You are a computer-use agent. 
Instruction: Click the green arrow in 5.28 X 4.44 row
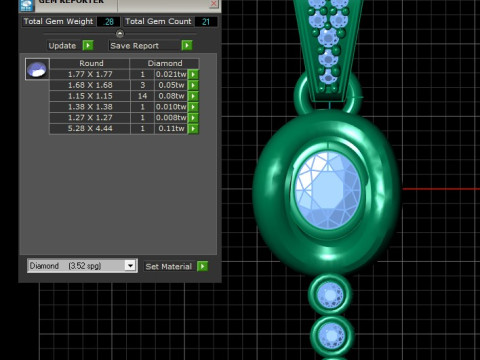[193, 129]
